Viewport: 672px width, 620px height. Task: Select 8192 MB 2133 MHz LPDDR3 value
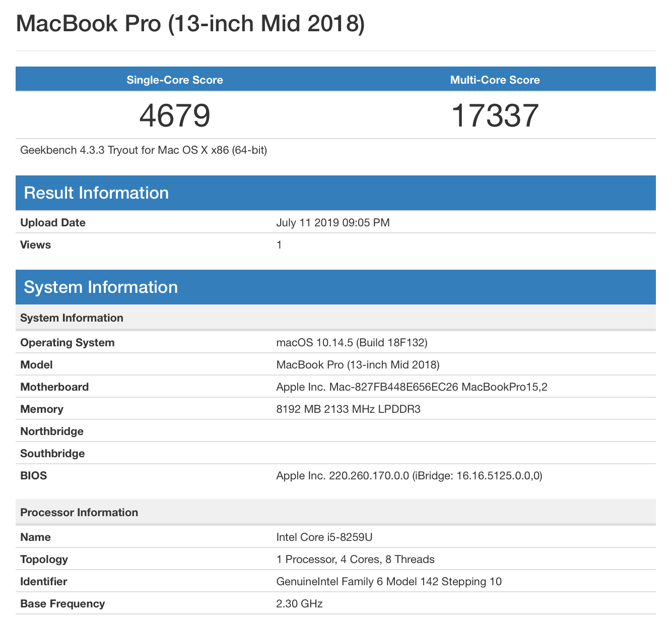[348, 409]
